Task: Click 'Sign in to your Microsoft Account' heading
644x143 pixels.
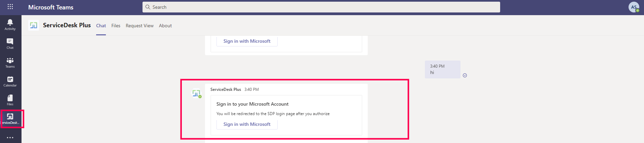Action: (x=252, y=104)
